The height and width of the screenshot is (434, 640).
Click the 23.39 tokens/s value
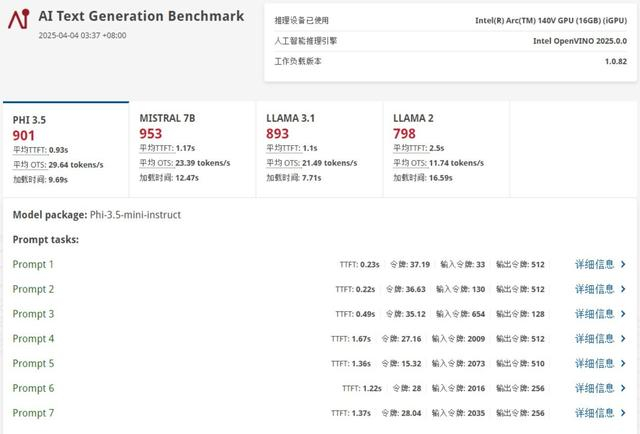[203, 163]
